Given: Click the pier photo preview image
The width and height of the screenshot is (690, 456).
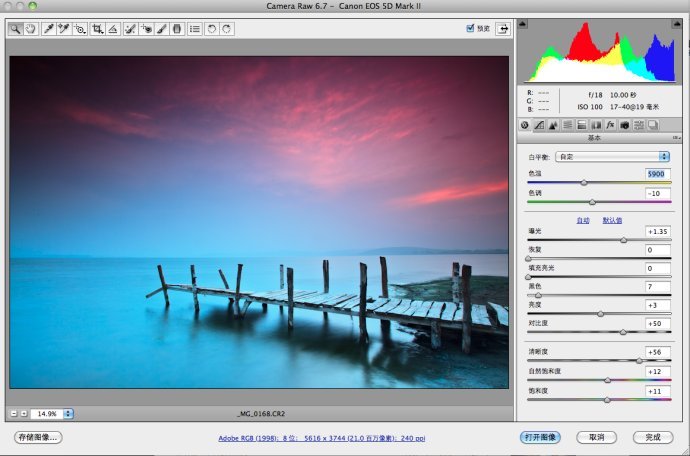Looking at the screenshot, I should (259, 222).
